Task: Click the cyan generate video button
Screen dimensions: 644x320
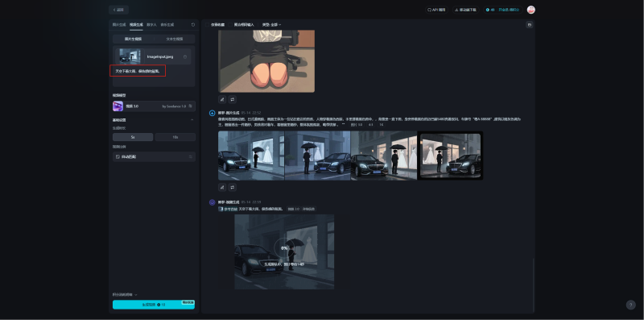Action: point(154,305)
